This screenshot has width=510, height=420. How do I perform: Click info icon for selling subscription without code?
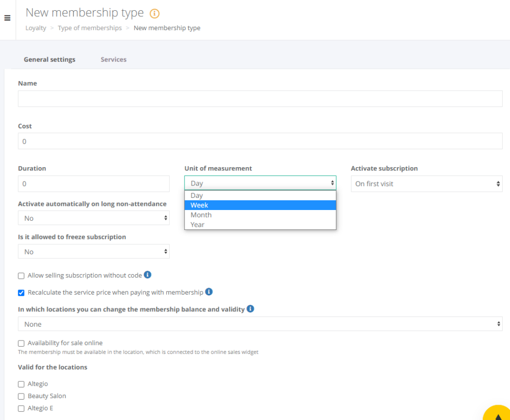point(148,275)
